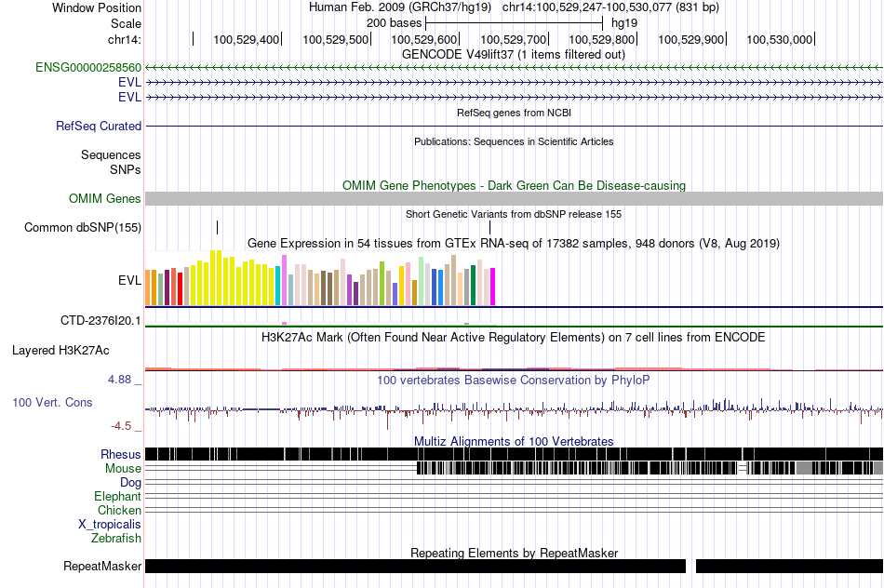
Task: Click the green CTD-2376I20.1 gene line
Action: (x=514, y=327)
